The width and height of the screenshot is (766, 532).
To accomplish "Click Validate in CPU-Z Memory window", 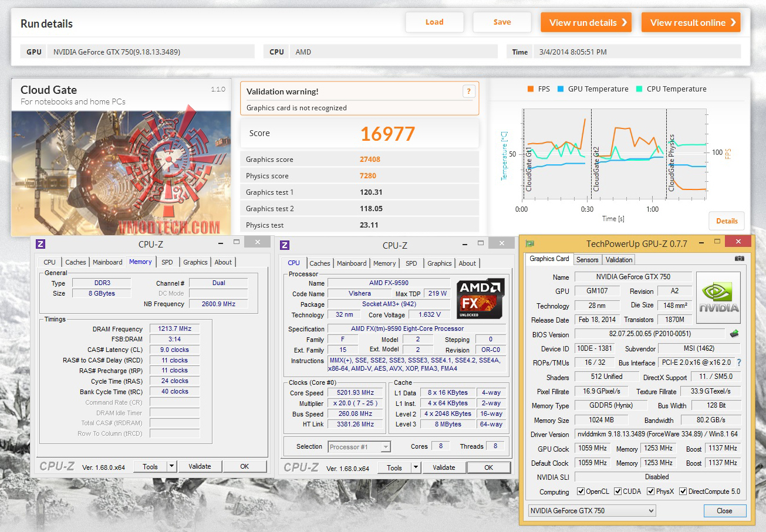I will pos(200,467).
